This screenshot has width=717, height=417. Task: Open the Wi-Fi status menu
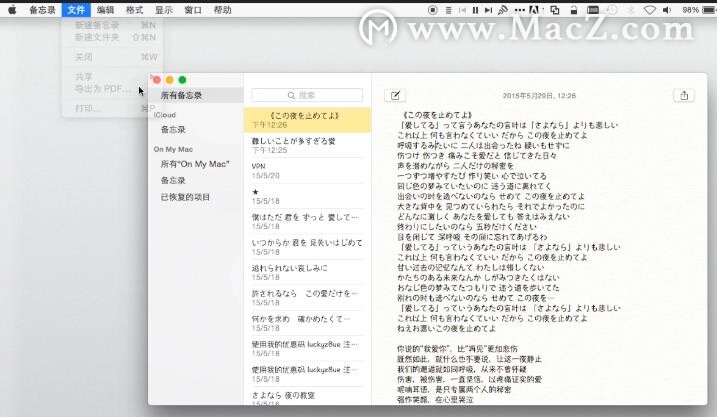[x=649, y=10]
